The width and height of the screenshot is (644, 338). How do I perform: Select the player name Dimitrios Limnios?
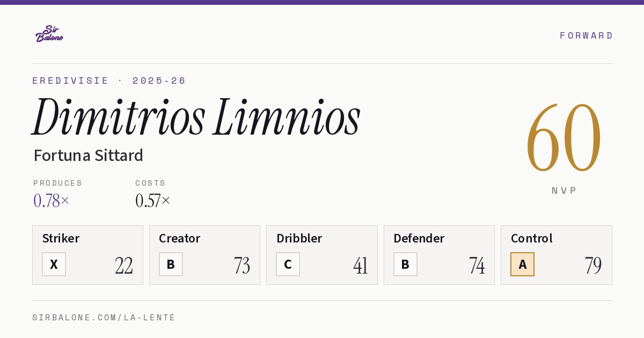pyautogui.click(x=196, y=117)
